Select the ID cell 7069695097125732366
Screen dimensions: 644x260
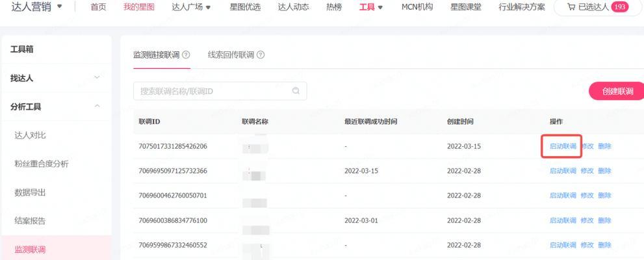[173, 171]
